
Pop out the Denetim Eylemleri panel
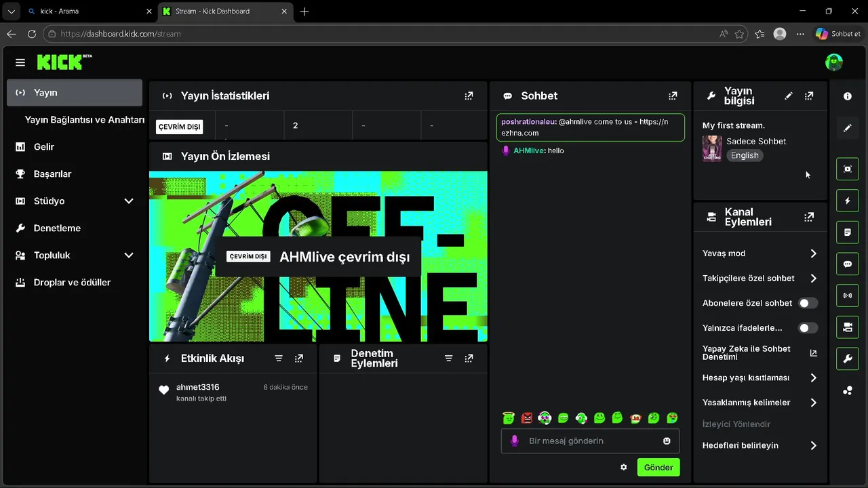[469, 358]
